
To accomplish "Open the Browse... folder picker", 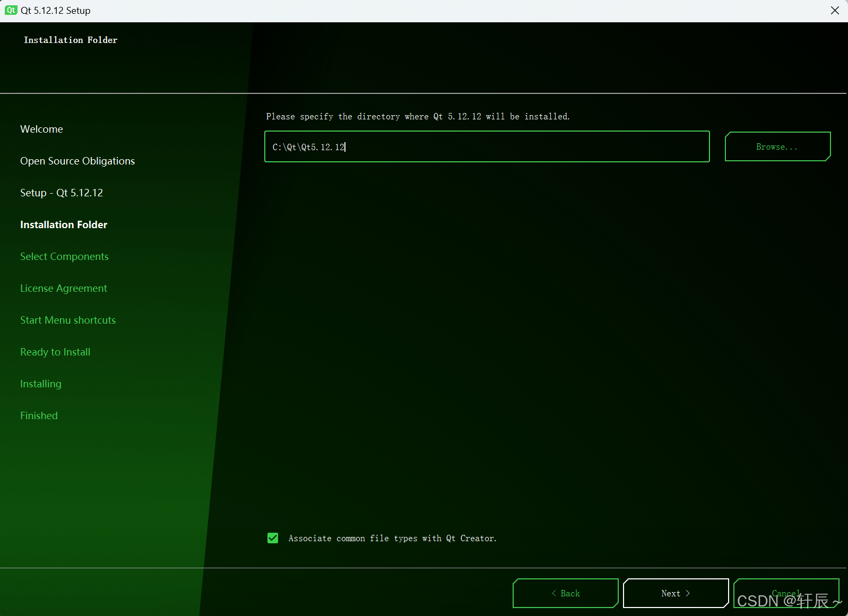I will (777, 146).
